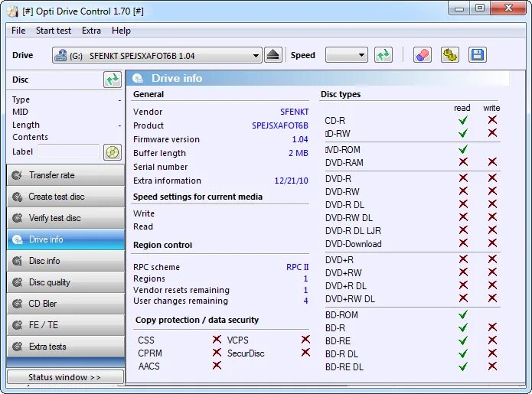Click the CD Bler sidebar icon
The width and height of the screenshot is (532, 394).
(x=17, y=304)
